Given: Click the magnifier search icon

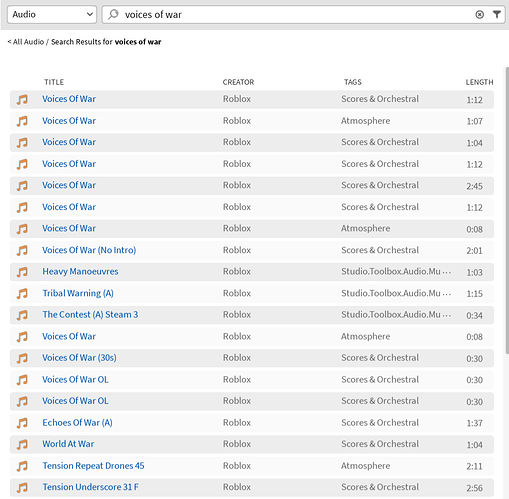Looking at the screenshot, I should point(113,14).
